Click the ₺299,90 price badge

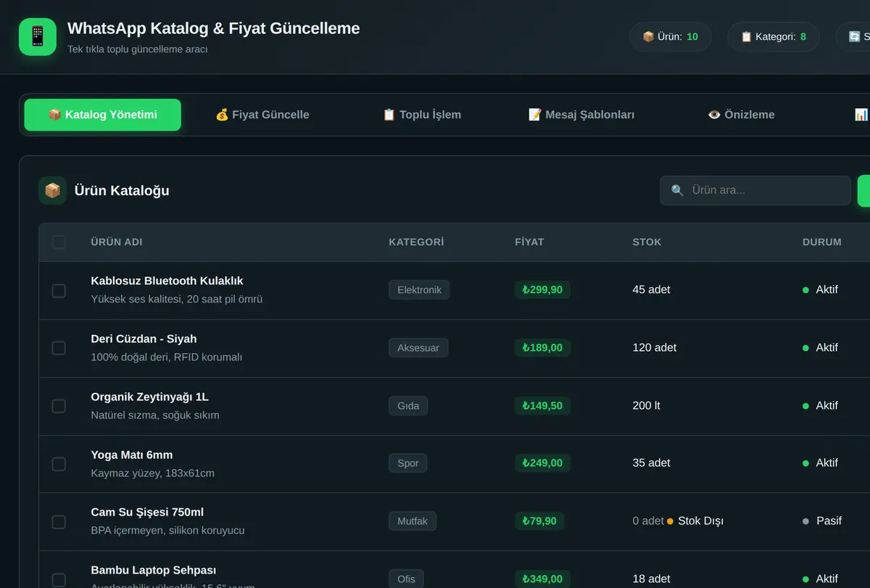[x=543, y=290]
